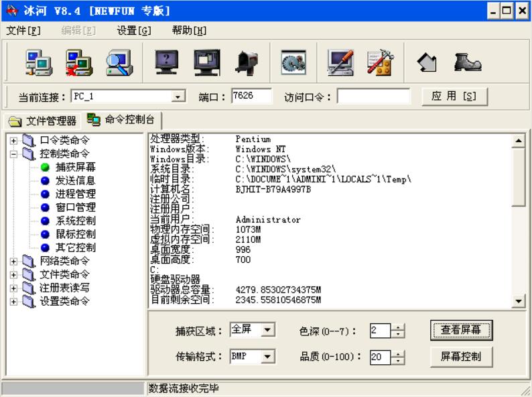The height and width of the screenshot is (397, 532).
Task: Click the 屏幕控制 button
Action: tap(461, 357)
